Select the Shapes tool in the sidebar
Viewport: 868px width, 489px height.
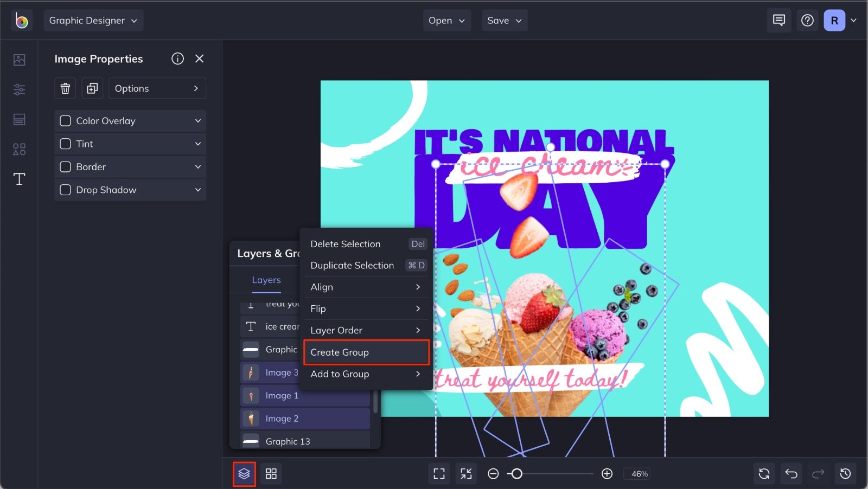point(18,149)
